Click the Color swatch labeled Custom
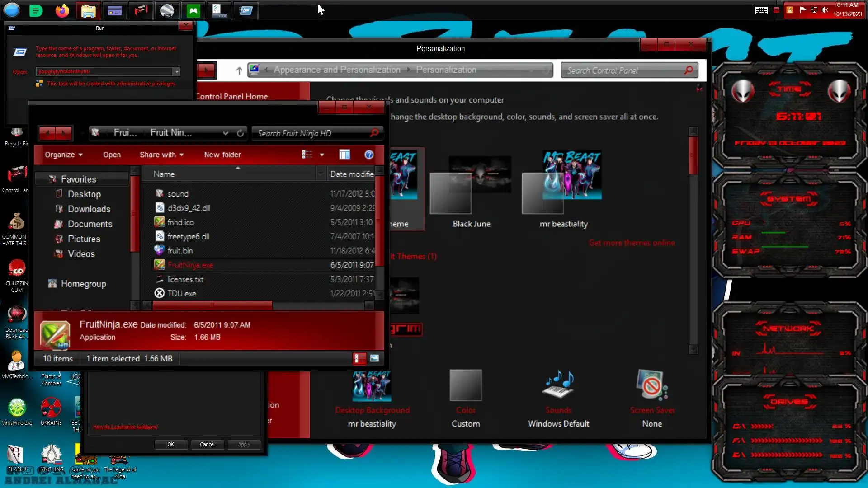Screen dimensions: 868x488 point(465,385)
